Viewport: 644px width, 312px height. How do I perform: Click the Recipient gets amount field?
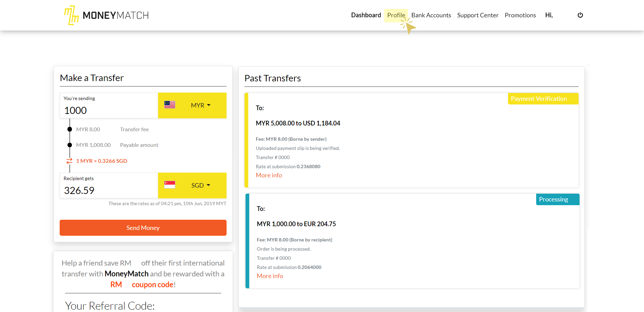109,190
